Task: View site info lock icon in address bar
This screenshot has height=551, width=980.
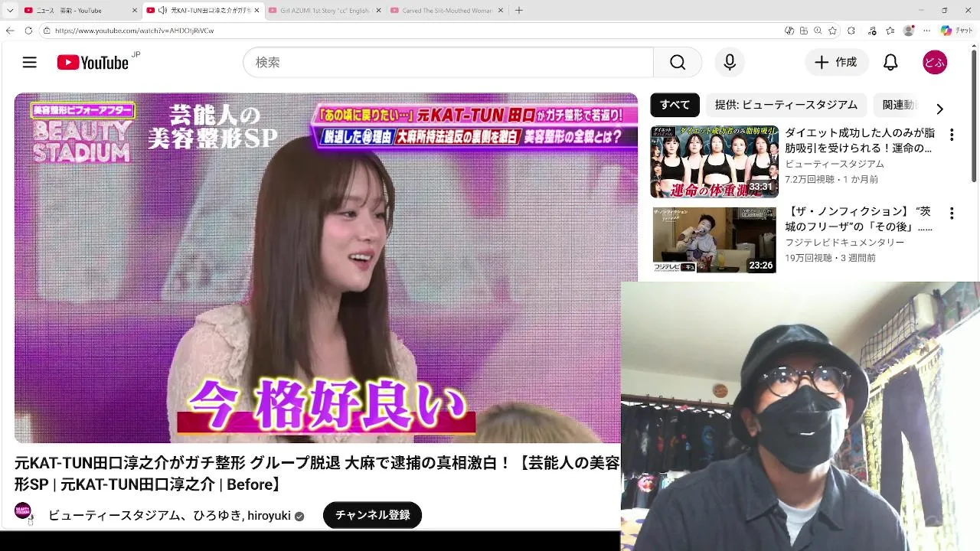Action: 47,31
